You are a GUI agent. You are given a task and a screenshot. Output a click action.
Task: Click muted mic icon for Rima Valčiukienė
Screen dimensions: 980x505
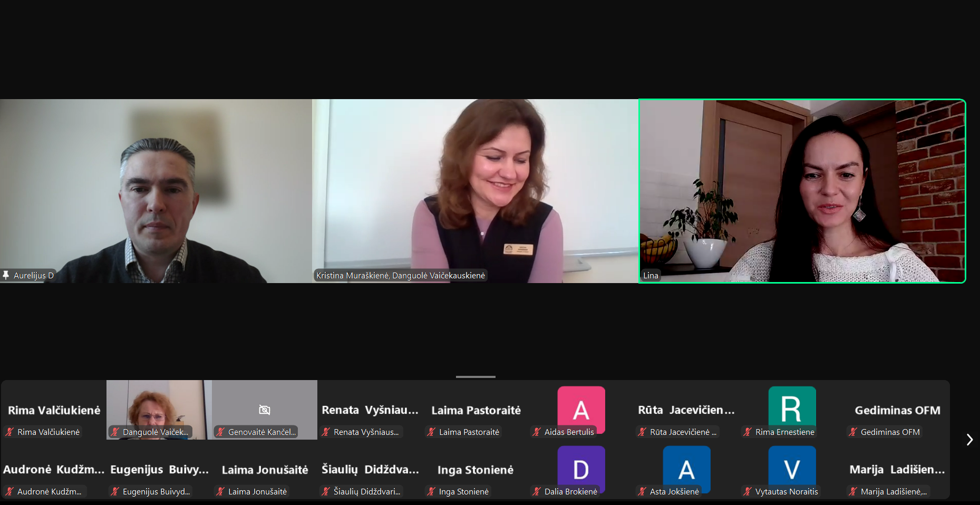coord(9,432)
